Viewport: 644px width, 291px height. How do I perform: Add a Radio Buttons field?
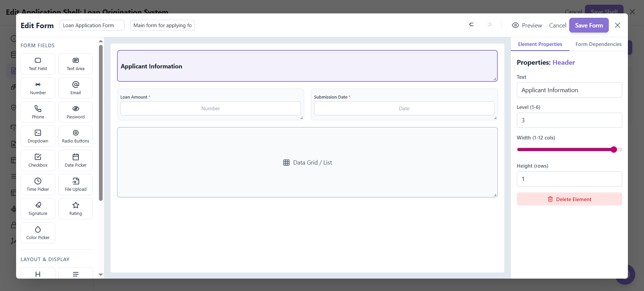point(75,136)
